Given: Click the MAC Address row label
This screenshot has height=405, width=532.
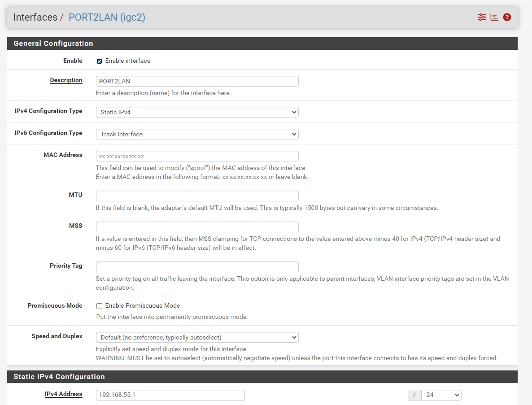Looking at the screenshot, I should pyautogui.click(x=63, y=155).
